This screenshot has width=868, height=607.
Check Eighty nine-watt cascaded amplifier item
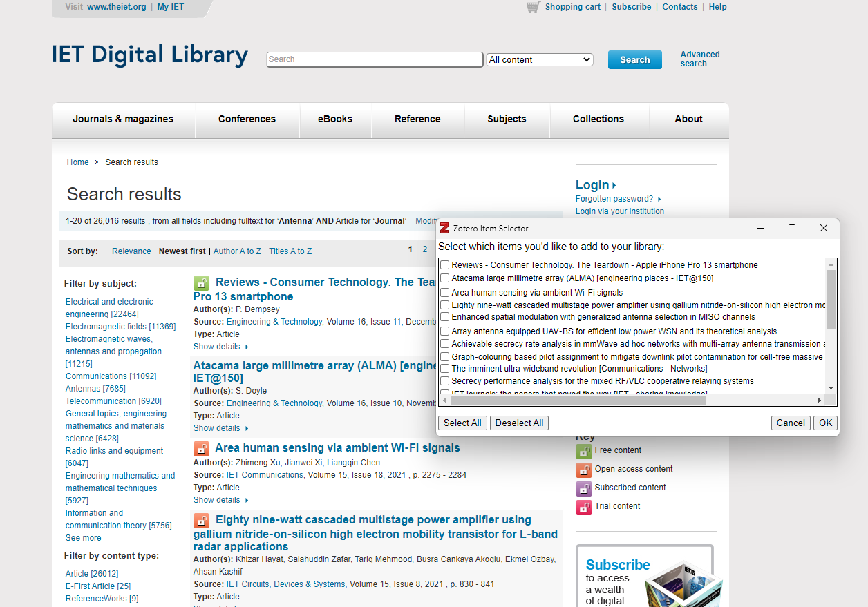[x=445, y=305]
